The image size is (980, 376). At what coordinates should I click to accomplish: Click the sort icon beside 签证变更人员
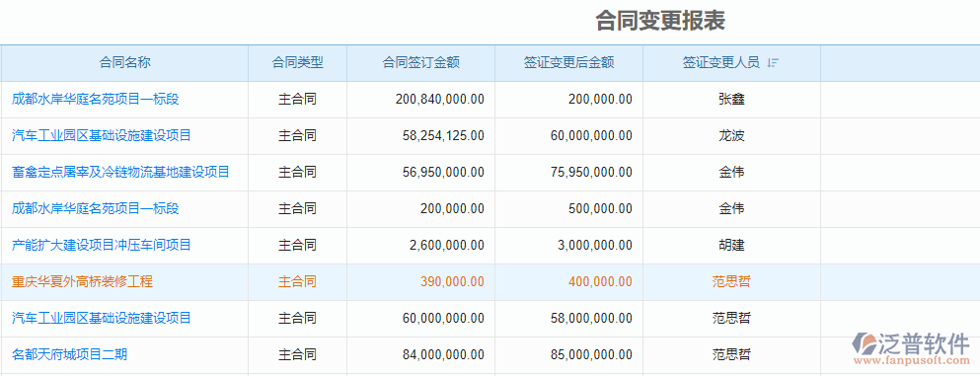773,62
